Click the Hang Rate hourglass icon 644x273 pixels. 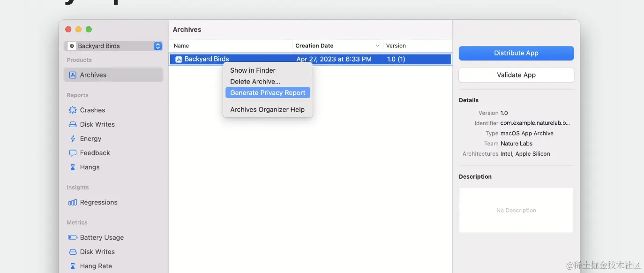(73, 266)
